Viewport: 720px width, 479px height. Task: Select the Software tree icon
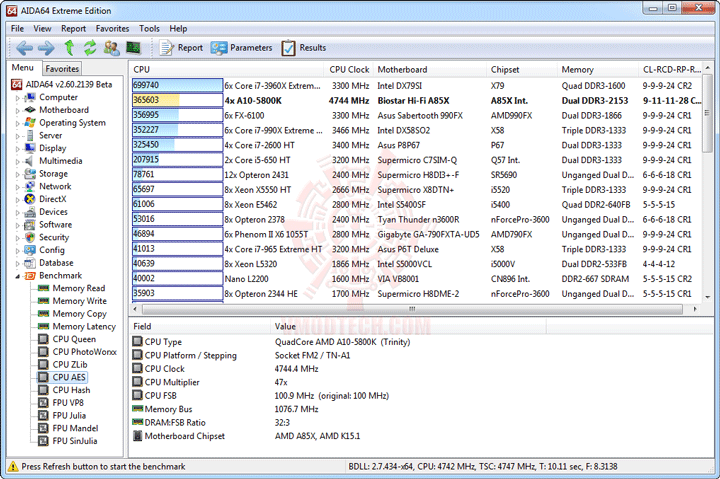point(30,225)
